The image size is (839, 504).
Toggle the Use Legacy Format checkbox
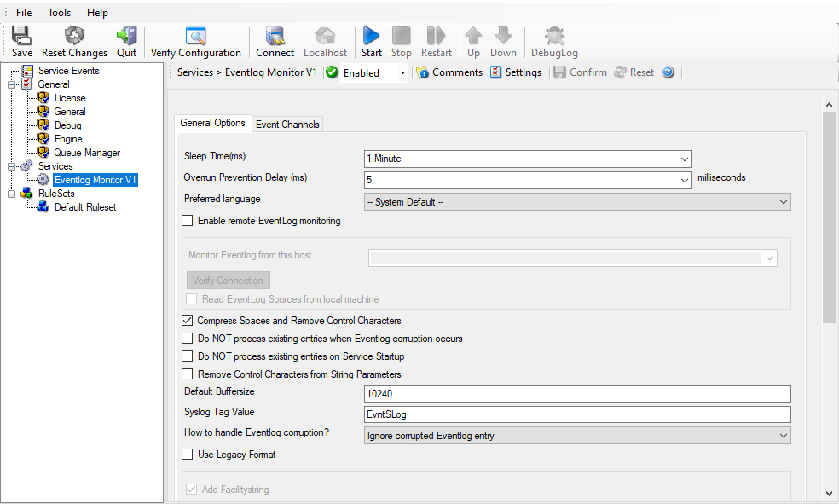(188, 455)
